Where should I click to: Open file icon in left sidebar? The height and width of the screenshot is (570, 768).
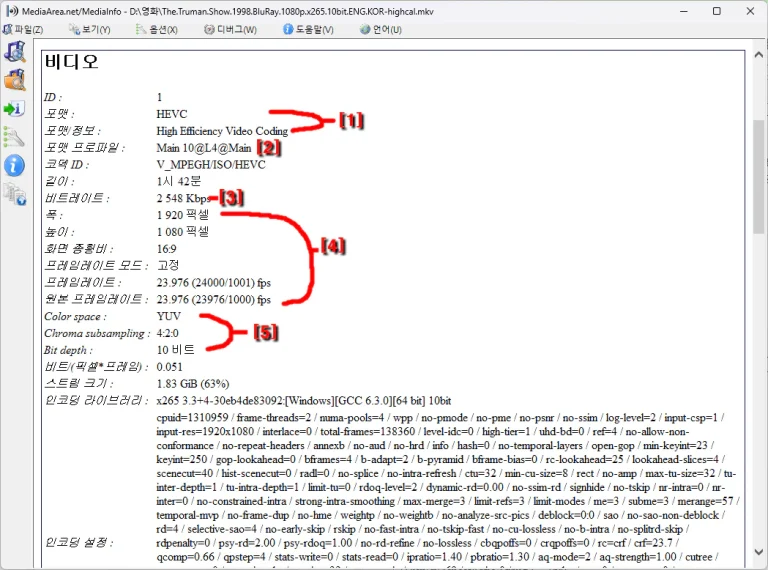point(15,51)
